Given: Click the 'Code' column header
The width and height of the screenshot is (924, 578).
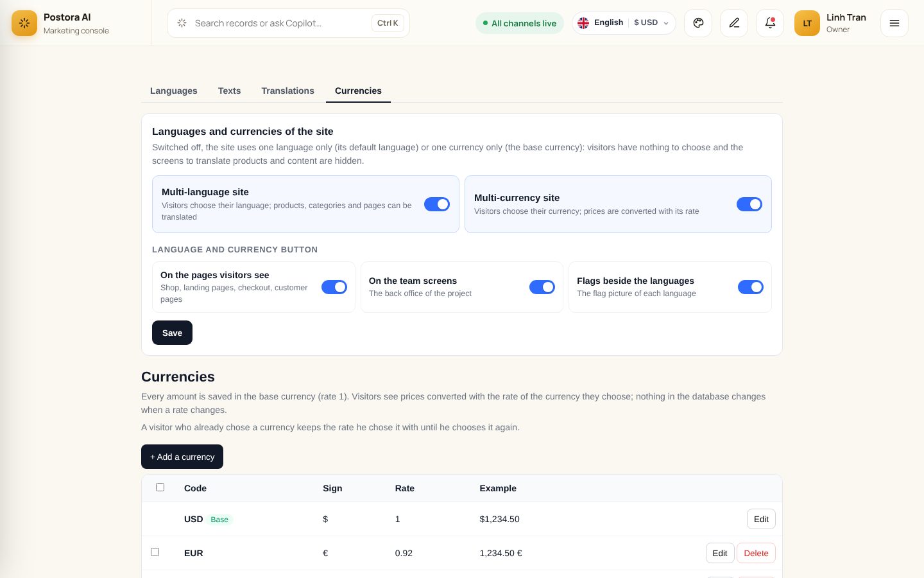Looking at the screenshot, I should [x=195, y=488].
